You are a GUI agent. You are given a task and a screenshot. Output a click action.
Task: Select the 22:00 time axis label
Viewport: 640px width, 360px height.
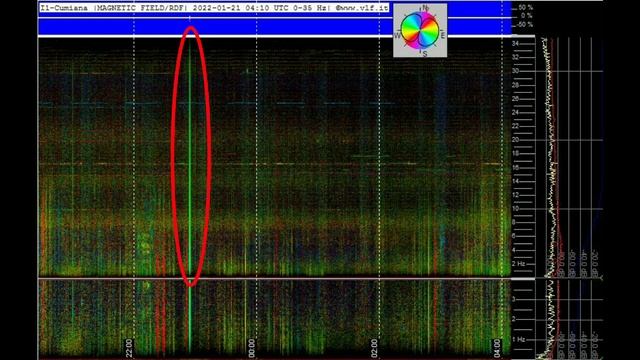[x=129, y=348]
